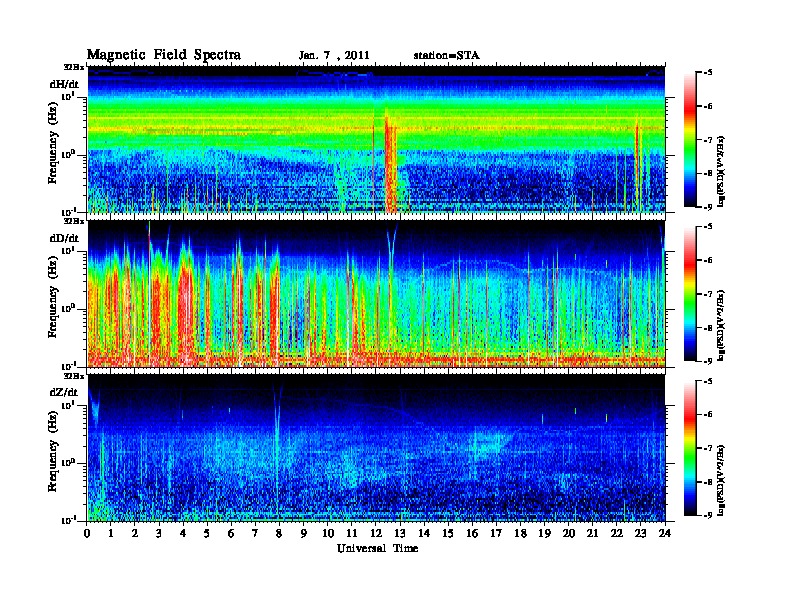Click hour tick label "8" on time axis
Viewport: 792px width, 612px height.
pos(279,533)
